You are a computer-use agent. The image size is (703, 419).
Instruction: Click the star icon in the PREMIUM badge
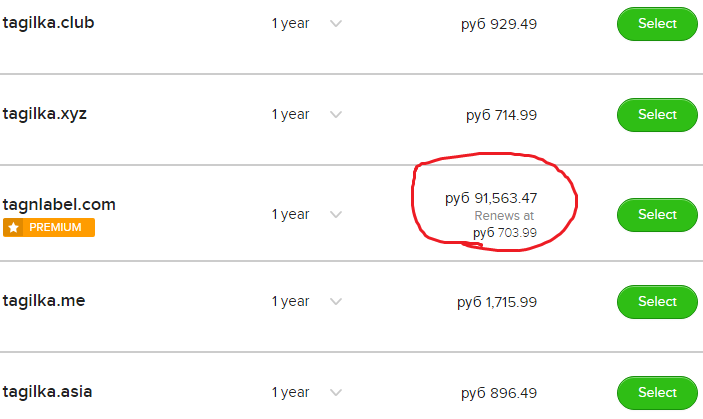pos(13,228)
